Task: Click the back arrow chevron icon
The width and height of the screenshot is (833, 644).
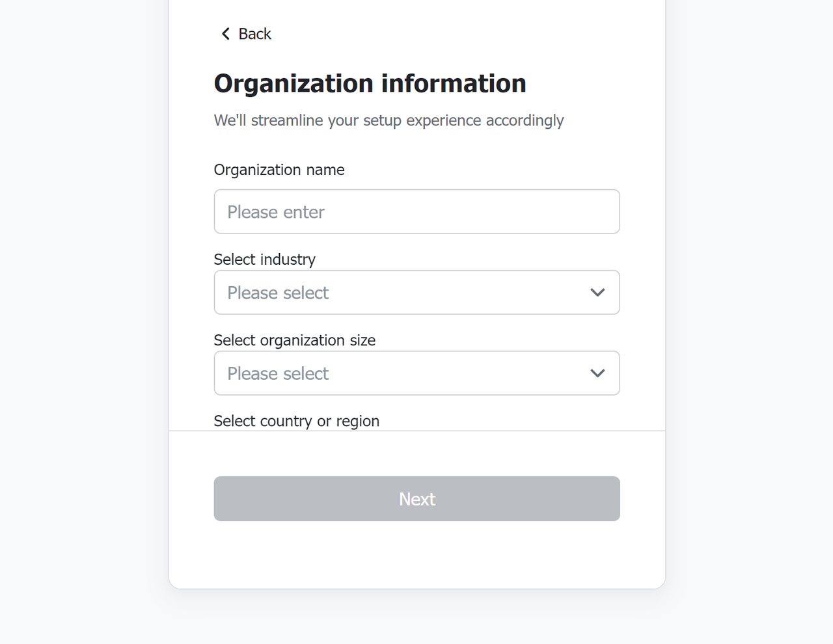Action: 226,34
